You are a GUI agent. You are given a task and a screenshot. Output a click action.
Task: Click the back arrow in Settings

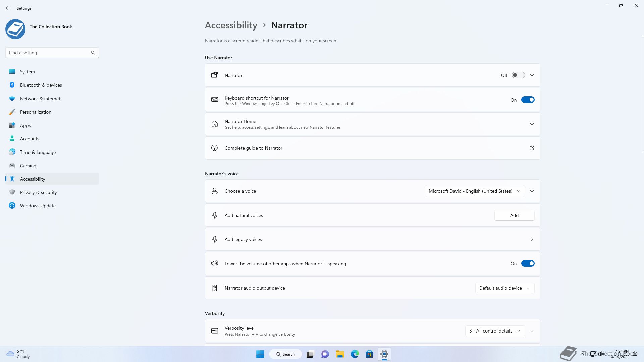pyautogui.click(x=8, y=8)
